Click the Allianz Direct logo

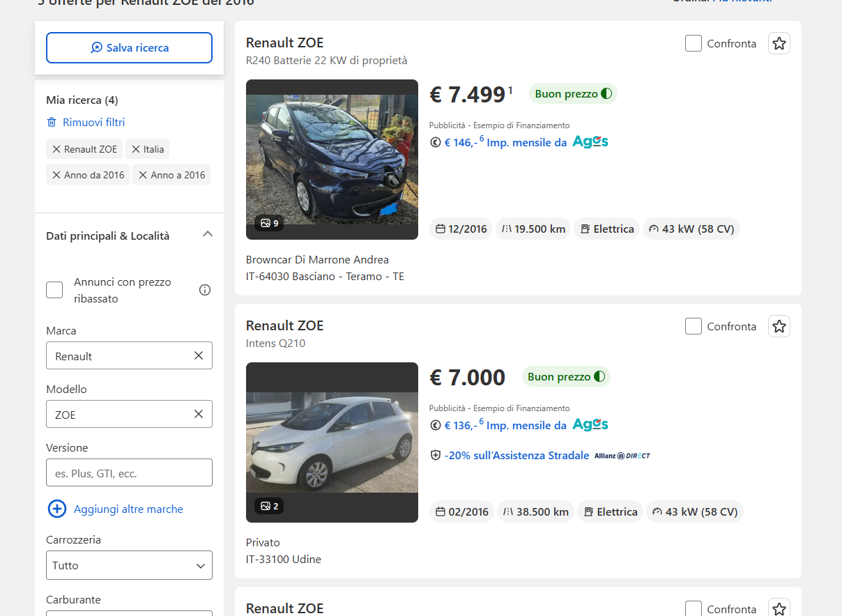point(622,456)
